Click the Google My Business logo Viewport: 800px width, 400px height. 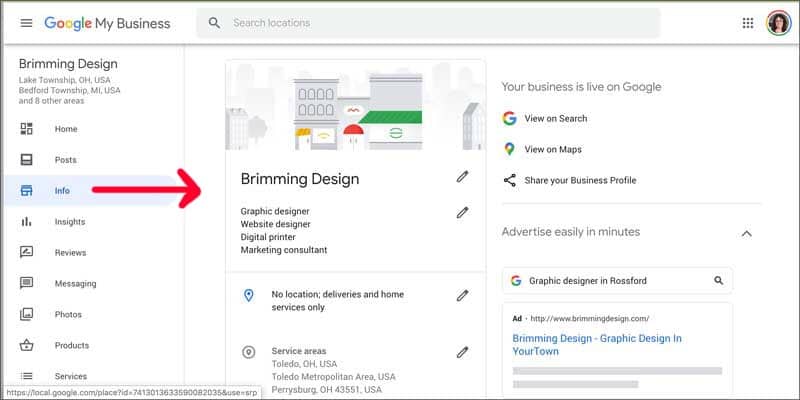pyautogui.click(x=107, y=23)
